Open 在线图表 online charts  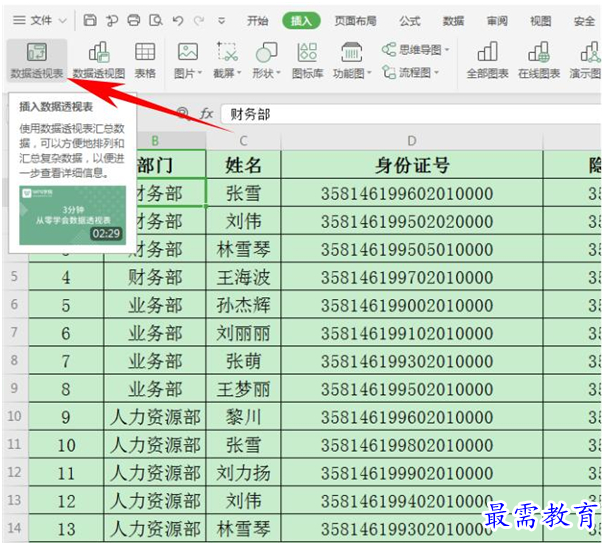539,60
